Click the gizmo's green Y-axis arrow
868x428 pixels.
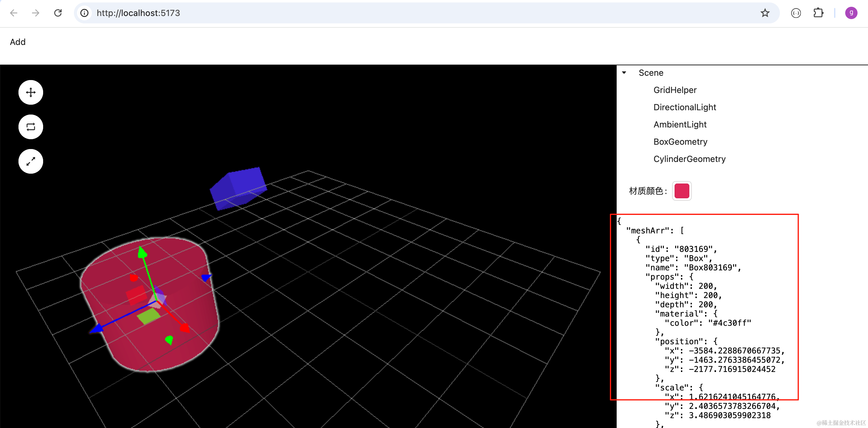[x=143, y=252]
